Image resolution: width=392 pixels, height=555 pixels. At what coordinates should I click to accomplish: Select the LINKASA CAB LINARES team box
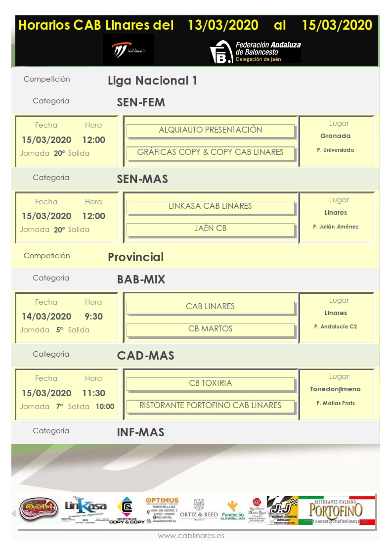tap(211, 206)
